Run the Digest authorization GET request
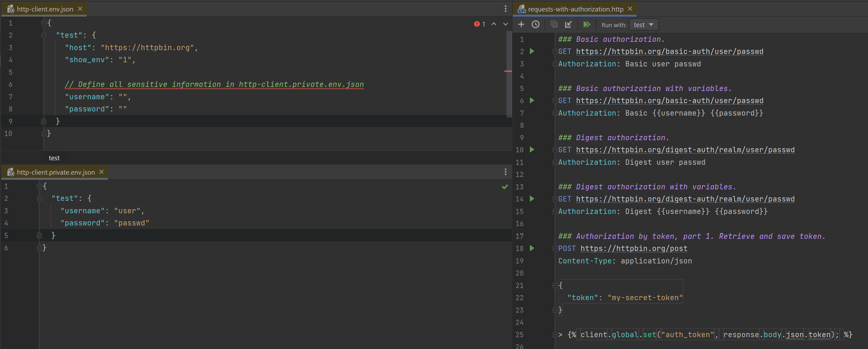The height and width of the screenshot is (349, 868). [x=532, y=150]
